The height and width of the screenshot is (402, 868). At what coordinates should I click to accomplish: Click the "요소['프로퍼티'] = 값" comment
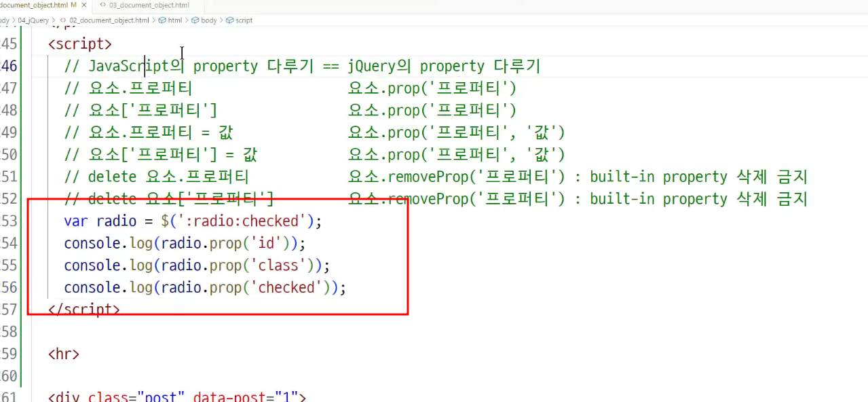[x=161, y=154]
